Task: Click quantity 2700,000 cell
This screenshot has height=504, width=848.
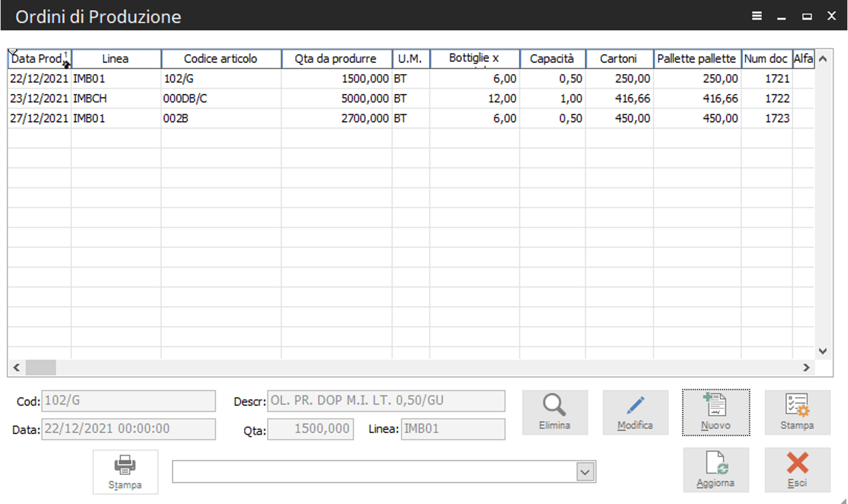Action: pyautogui.click(x=337, y=119)
